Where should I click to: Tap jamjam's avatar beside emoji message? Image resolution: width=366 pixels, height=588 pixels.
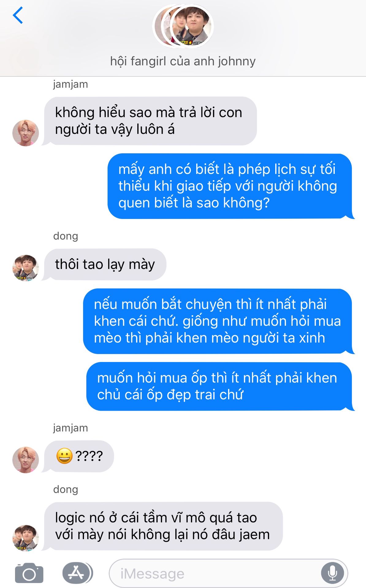tap(25, 460)
